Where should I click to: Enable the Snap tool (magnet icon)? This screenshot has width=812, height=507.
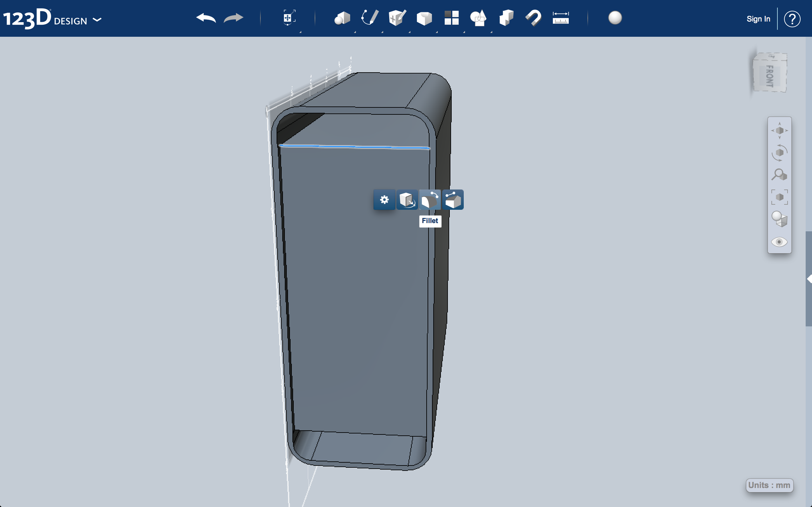[533, 18]
